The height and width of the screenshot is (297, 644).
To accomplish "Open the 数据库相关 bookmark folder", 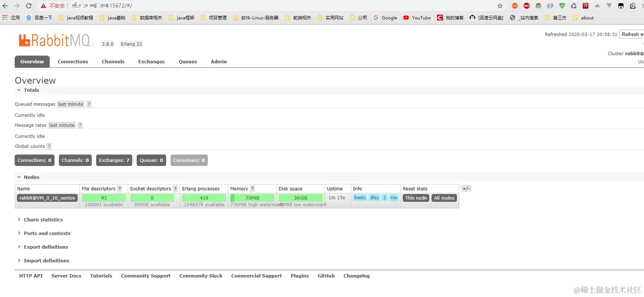I will click(x=147, y=18).
